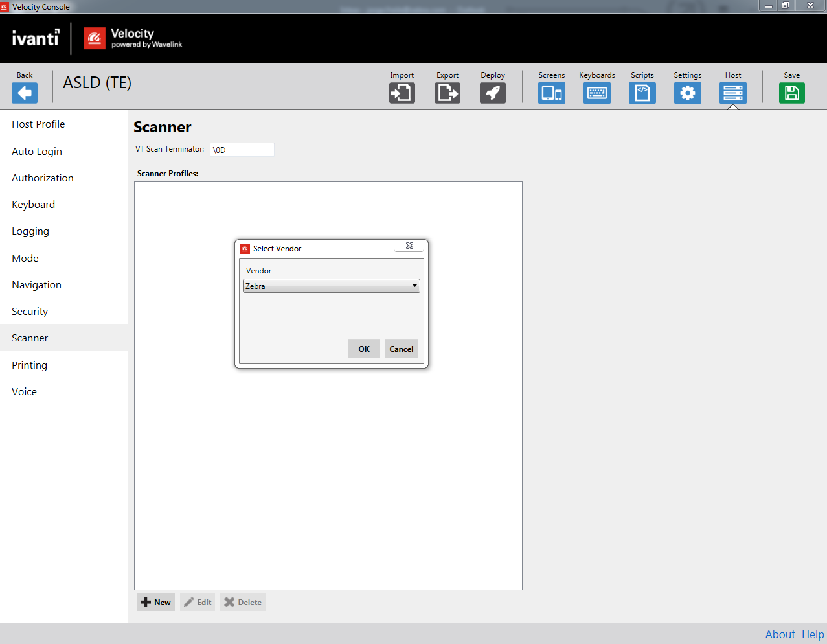
Task: Open the About link
Action: tap(780, 634)
